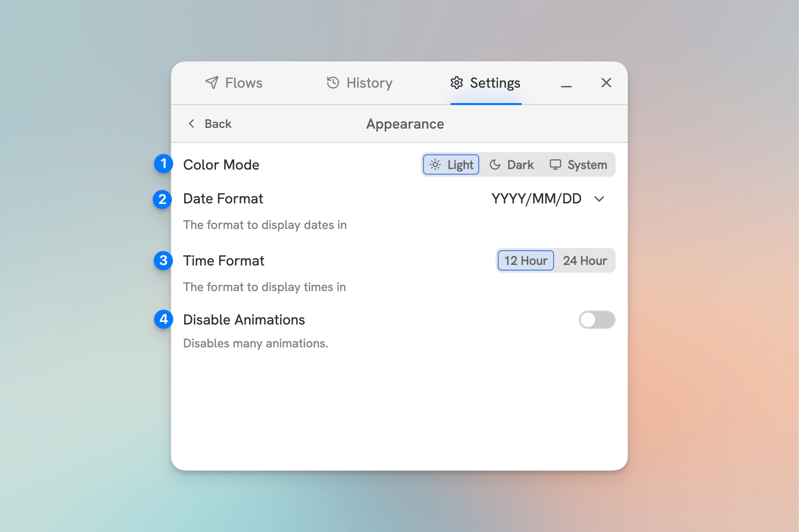Click the monitor icon for System mode
Image resolution: width=799 pixels, height=532 pixels.
coord(555,165)
